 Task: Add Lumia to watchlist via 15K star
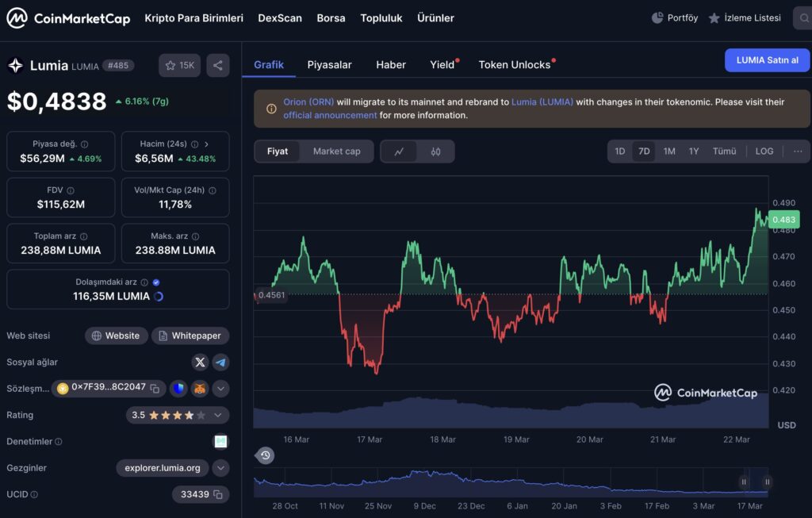(180, 65)
